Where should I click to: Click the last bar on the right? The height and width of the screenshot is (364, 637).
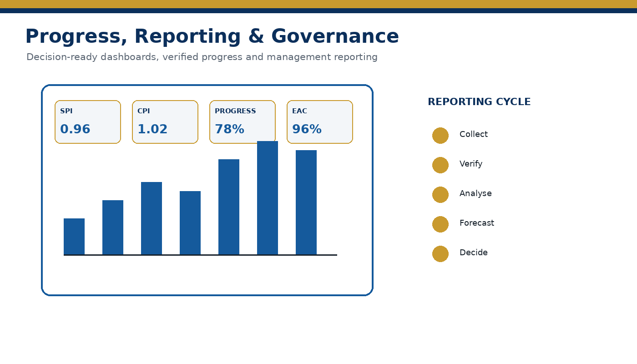(306, 202)
